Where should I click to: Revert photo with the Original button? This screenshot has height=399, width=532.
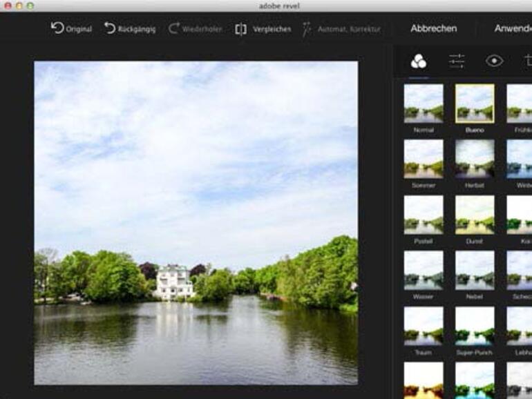coord(71,29)
